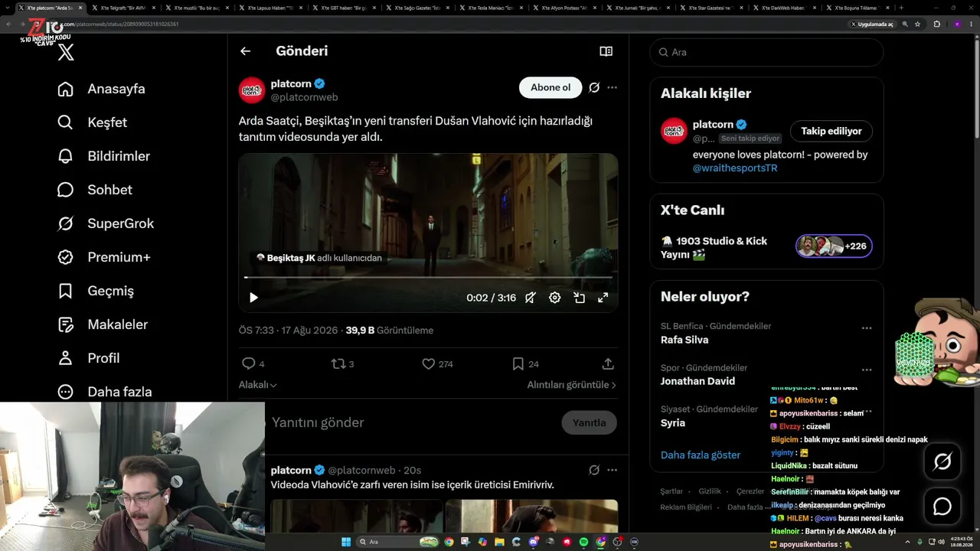Screen dimensions: 980x551
Task: Expand the Daha fazla sidebar menu
Action: coord(104,392)
